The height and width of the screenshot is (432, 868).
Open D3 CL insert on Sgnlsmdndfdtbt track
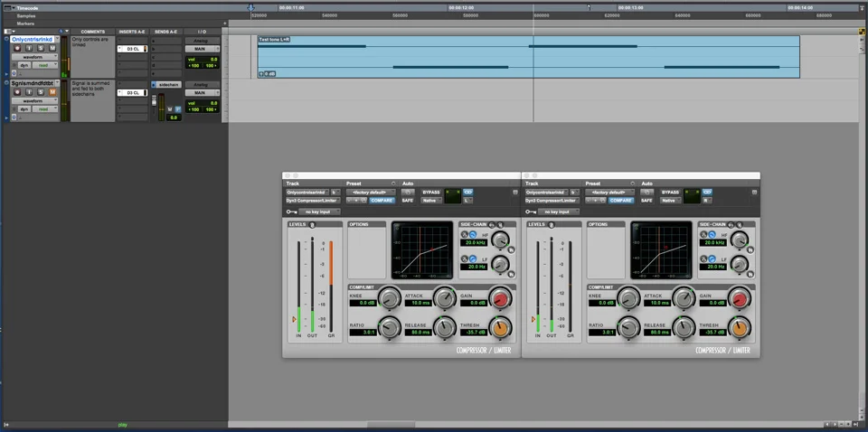[132, 93]
